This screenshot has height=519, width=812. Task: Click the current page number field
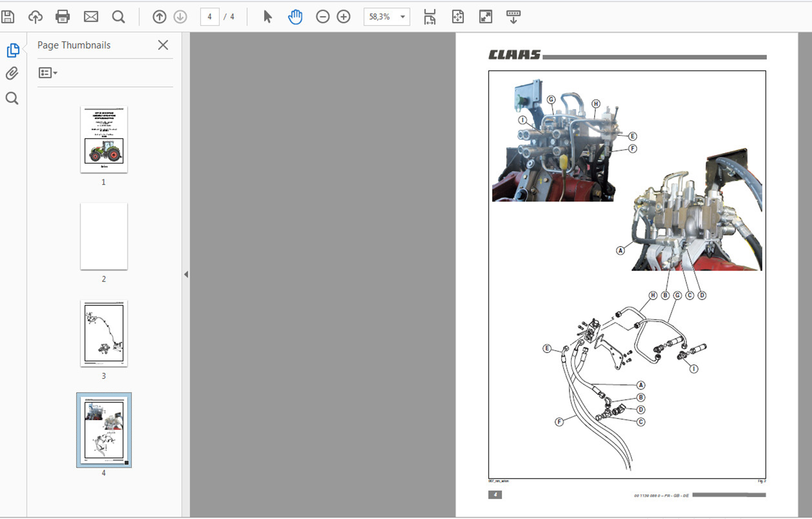click(x=209, y=17)
